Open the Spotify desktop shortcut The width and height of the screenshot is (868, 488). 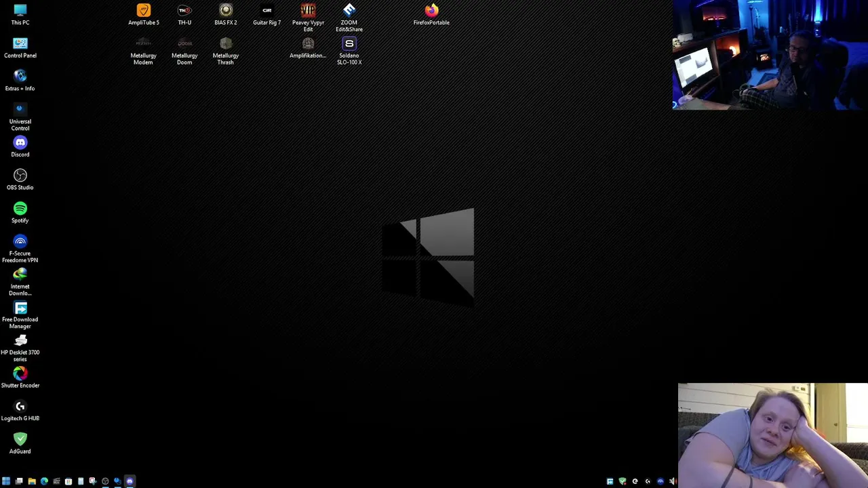tap(20, 212)
